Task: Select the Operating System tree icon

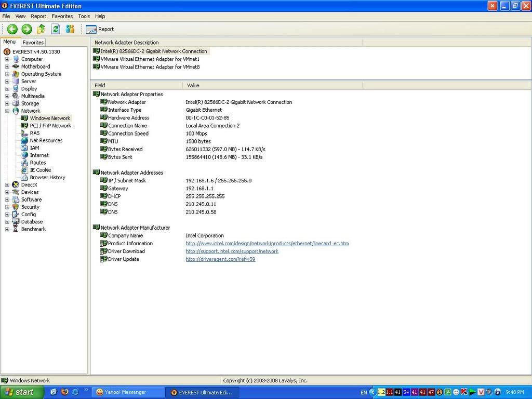Action: [x=16, y=74]
